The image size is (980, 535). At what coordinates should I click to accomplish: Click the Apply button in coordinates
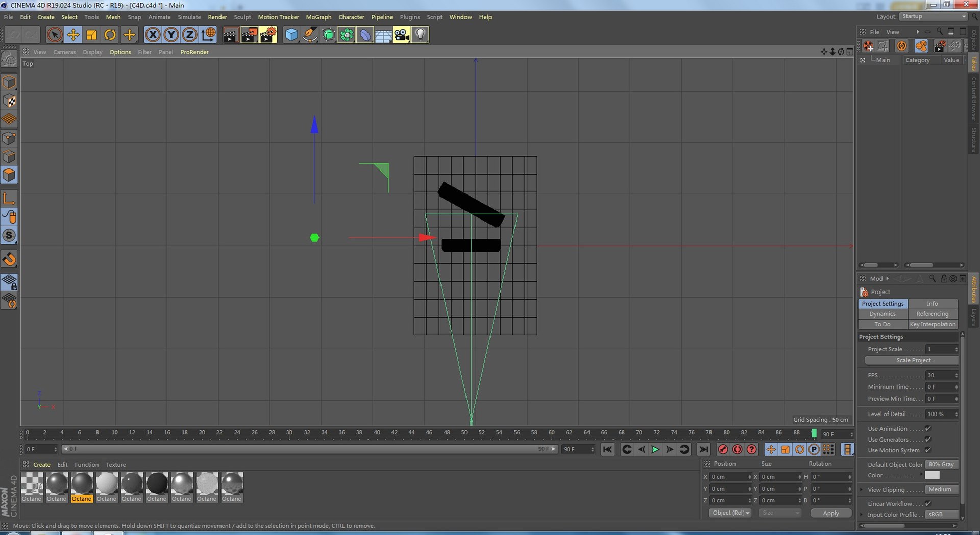click(x=831, y=513)
